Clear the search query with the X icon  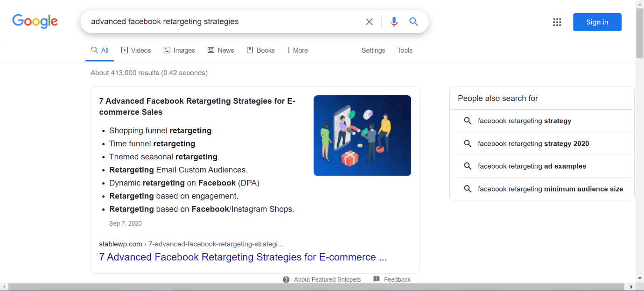(x=369, y=22)
